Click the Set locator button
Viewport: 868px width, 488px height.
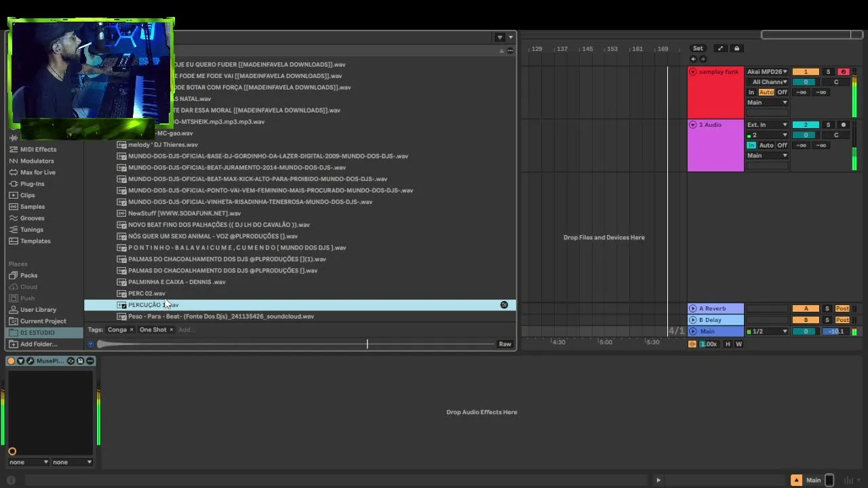click(698, 48)
